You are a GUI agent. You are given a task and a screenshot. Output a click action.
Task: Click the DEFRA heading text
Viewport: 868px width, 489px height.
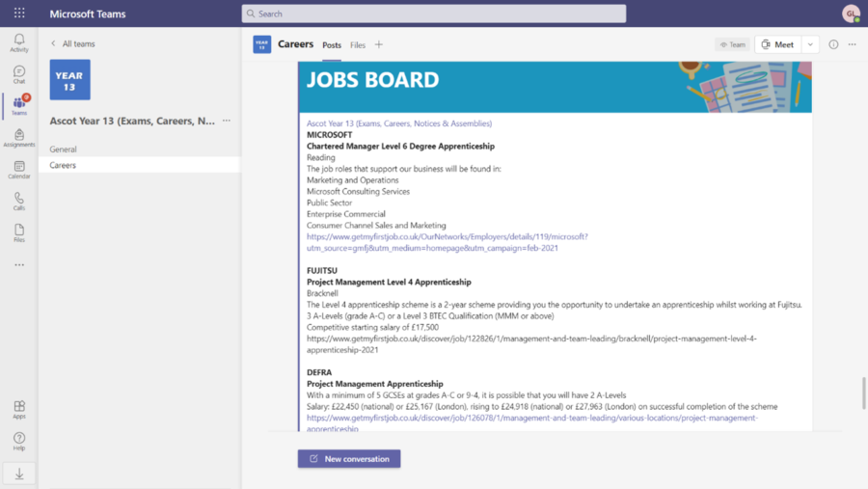[319, 372]
